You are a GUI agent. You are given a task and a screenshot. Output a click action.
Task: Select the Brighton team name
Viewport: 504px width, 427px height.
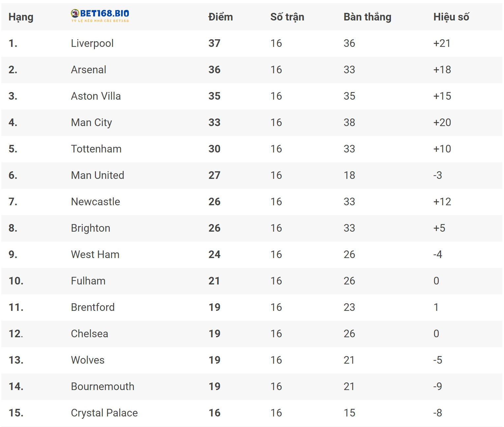pyautogui.click(x=91, y=228)
